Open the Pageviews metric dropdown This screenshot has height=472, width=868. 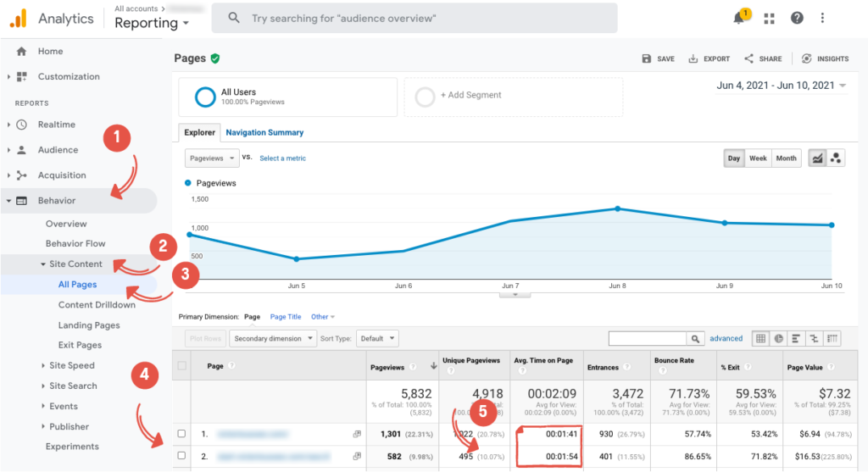point(211,158)
